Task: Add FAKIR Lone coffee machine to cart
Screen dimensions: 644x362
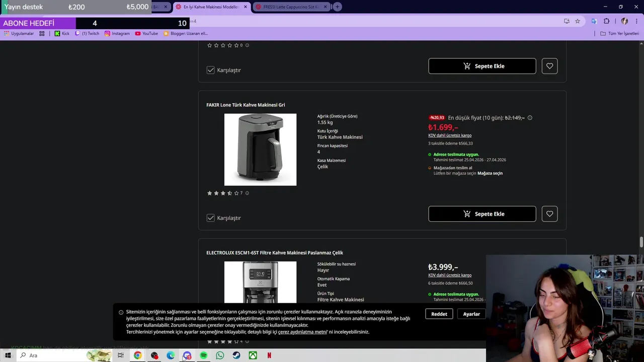Action: pyautogui.click(x=482, y=214)
